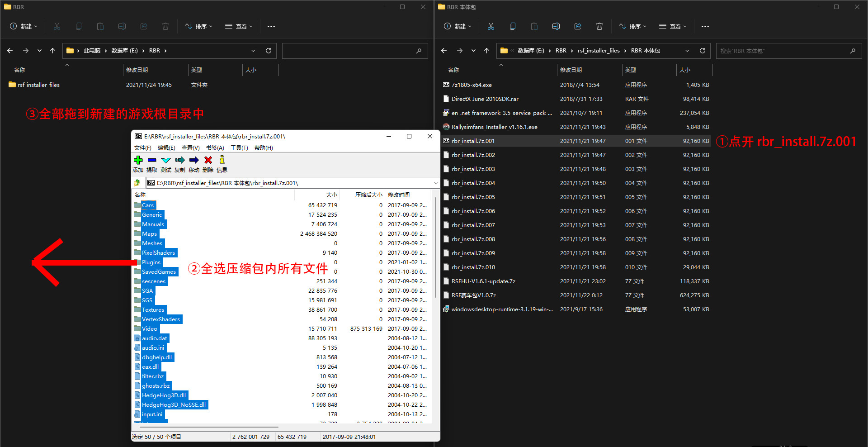This screenshot has width=868, height=447.
Task: Expand address history in left RBR window
Action: point(253,51)
